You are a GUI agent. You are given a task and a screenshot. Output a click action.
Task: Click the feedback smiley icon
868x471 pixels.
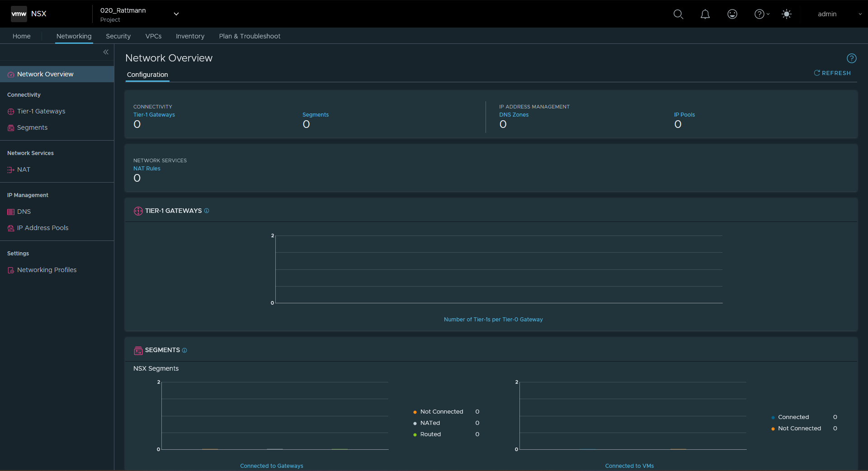(732, 14)
